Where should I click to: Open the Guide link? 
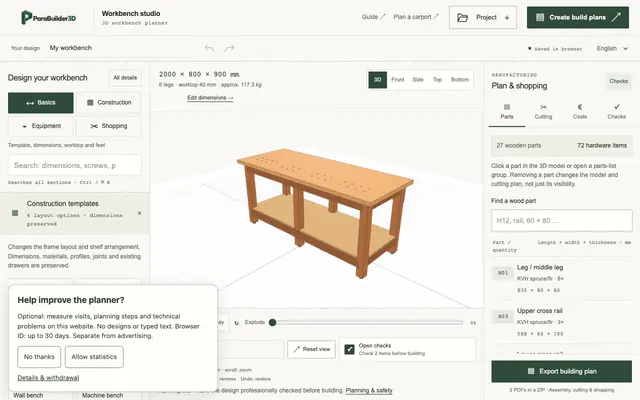(x=373, y=17)
